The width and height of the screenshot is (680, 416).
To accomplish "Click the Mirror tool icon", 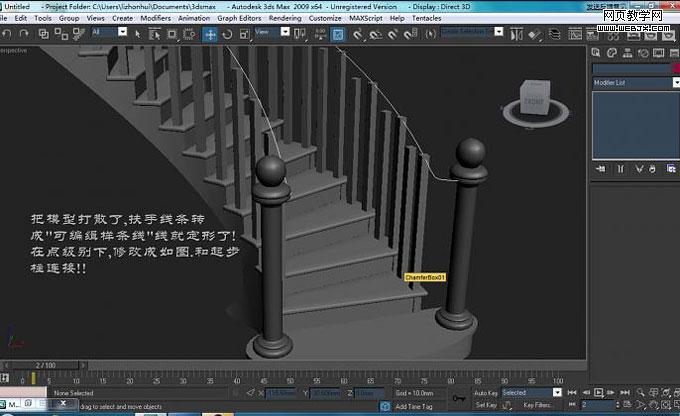I will (516, 34).
